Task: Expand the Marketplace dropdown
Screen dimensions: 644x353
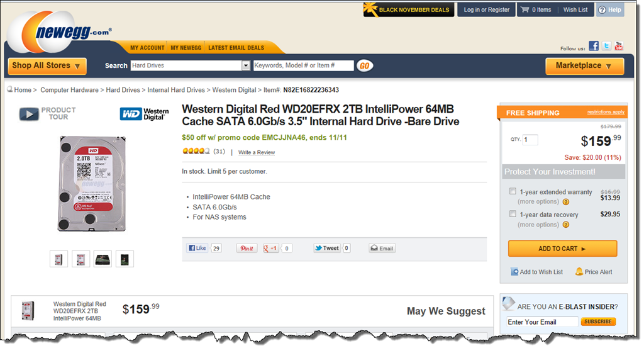Action: [584, 65]
